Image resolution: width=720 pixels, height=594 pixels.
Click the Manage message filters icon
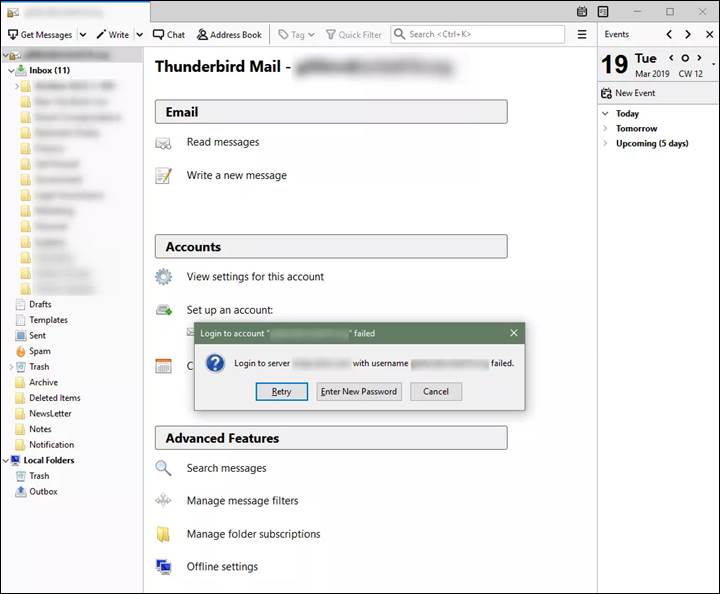pyautogui.click(x=163, y=500)
